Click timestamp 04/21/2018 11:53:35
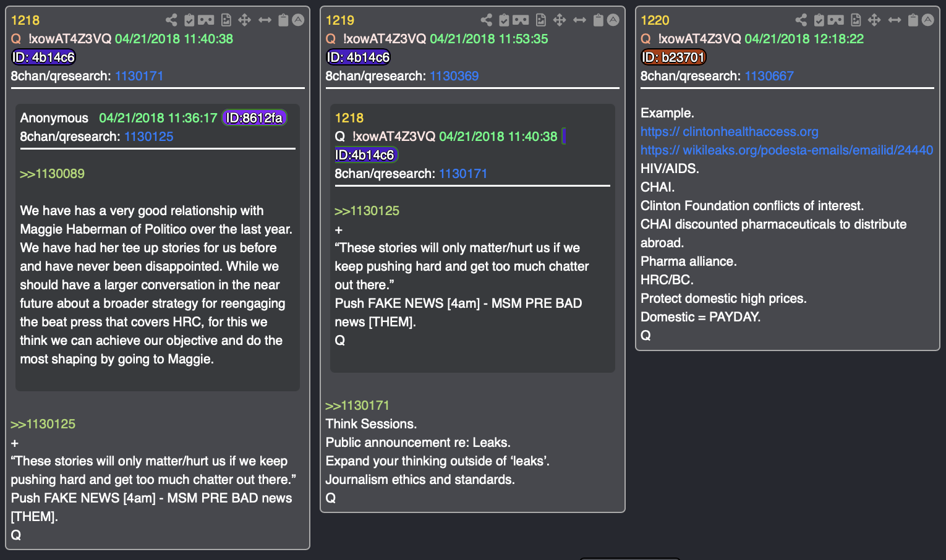Image resolution: width=946 pixels, height=560 pixels. (x=489, y=39)
